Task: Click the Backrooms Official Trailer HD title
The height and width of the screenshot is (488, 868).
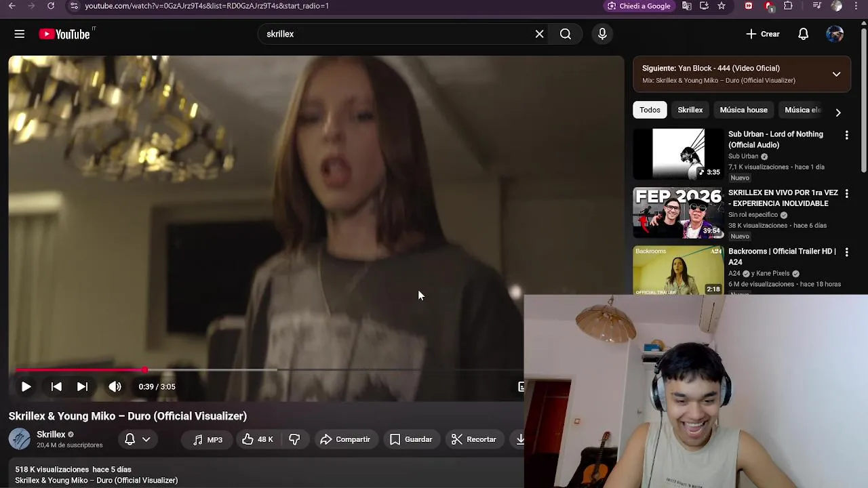Action: point(782,256)
